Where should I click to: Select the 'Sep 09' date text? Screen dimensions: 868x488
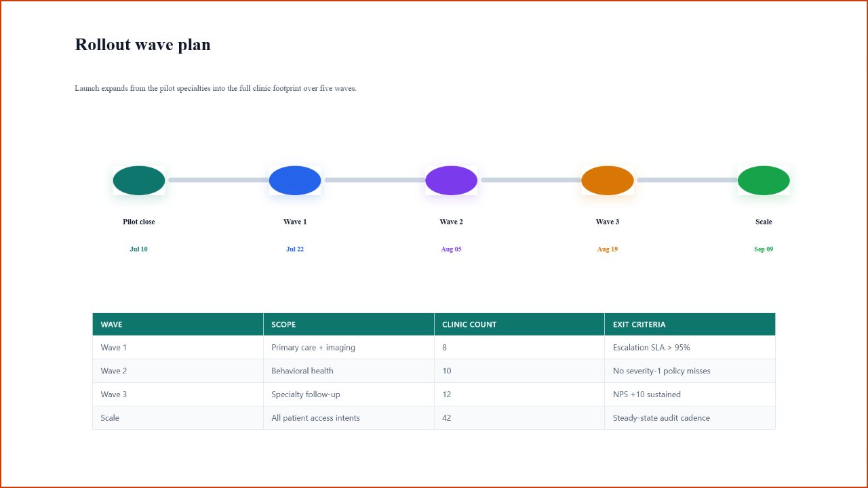764,249
